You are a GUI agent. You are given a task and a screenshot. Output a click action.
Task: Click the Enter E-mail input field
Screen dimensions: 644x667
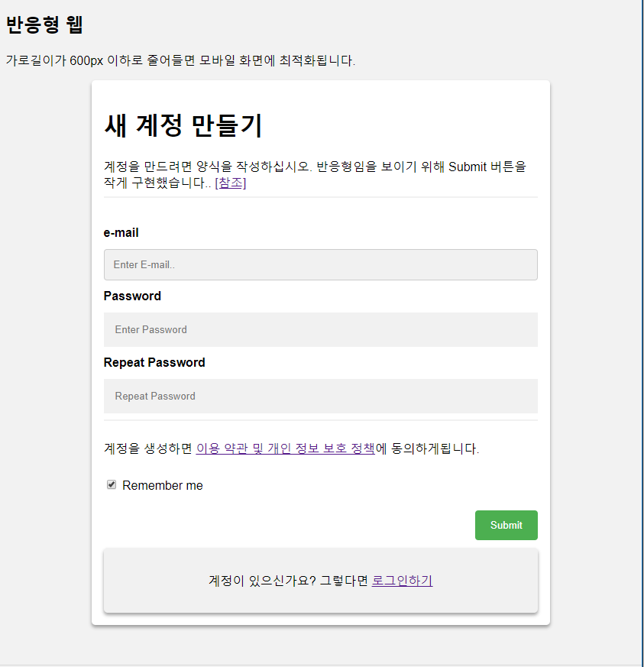pos(320,264)
